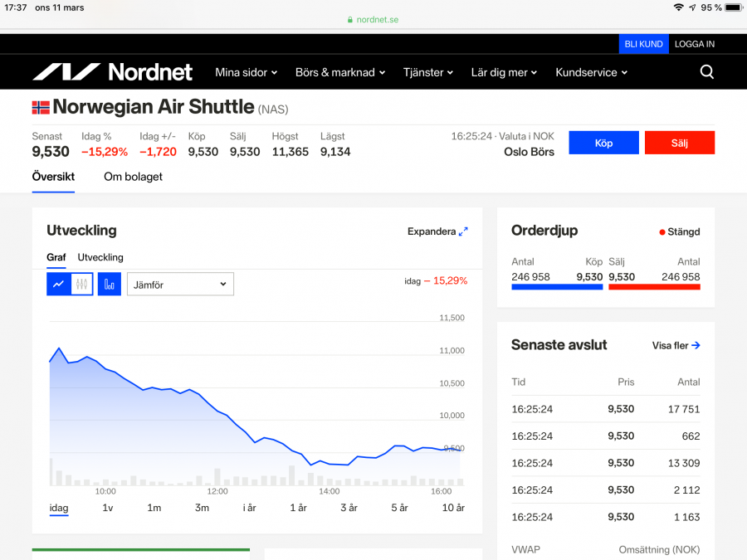Screen dimensions: 747x560
Task: Switch to the Om bolaget tab
Action: (133, 177)
